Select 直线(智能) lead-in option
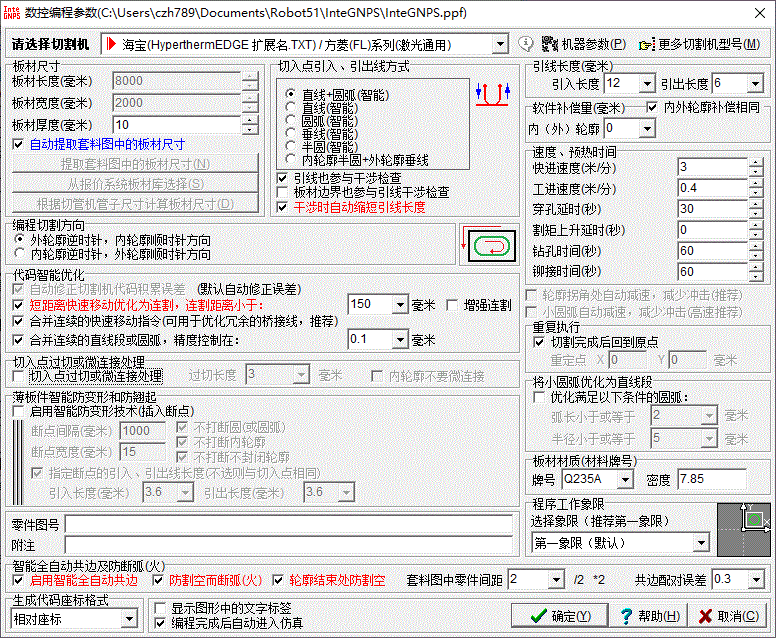776x638 pixels. pos(324,107)
